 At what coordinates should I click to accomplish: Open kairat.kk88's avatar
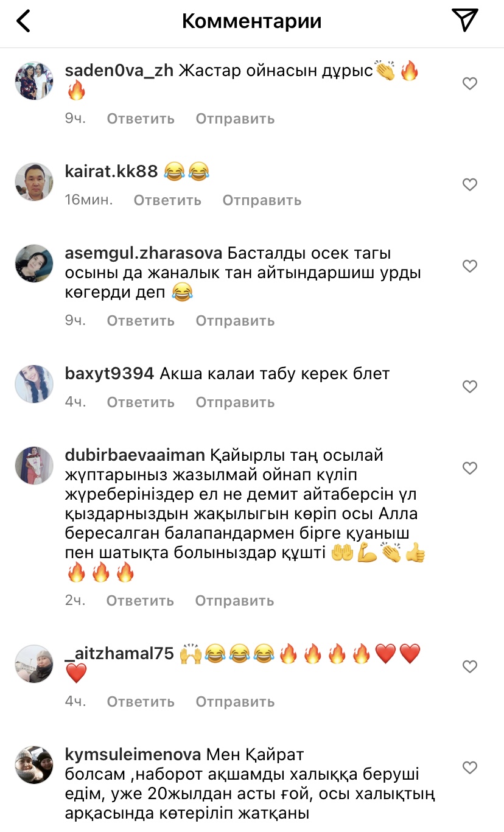[x=34, y=181]
